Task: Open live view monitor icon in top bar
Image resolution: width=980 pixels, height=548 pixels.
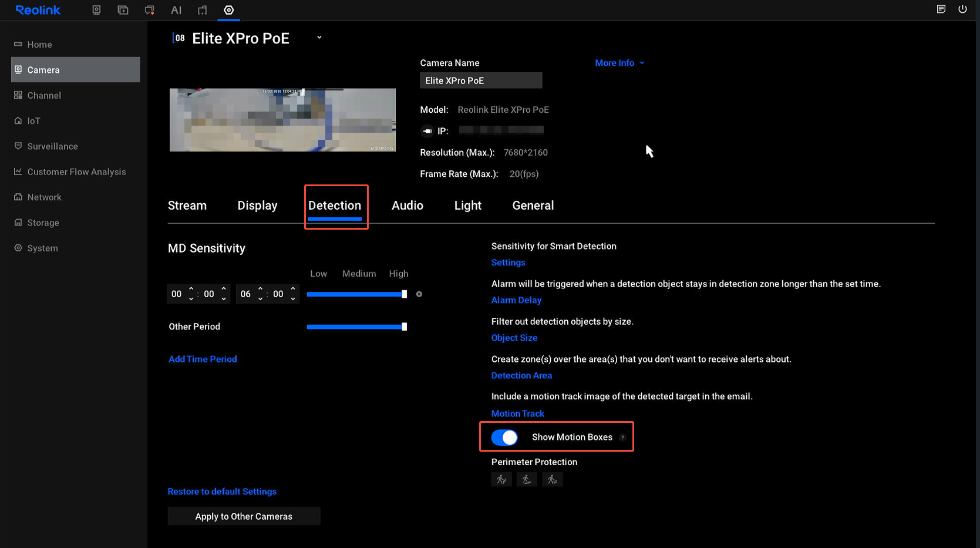Action: click(96, 10)
